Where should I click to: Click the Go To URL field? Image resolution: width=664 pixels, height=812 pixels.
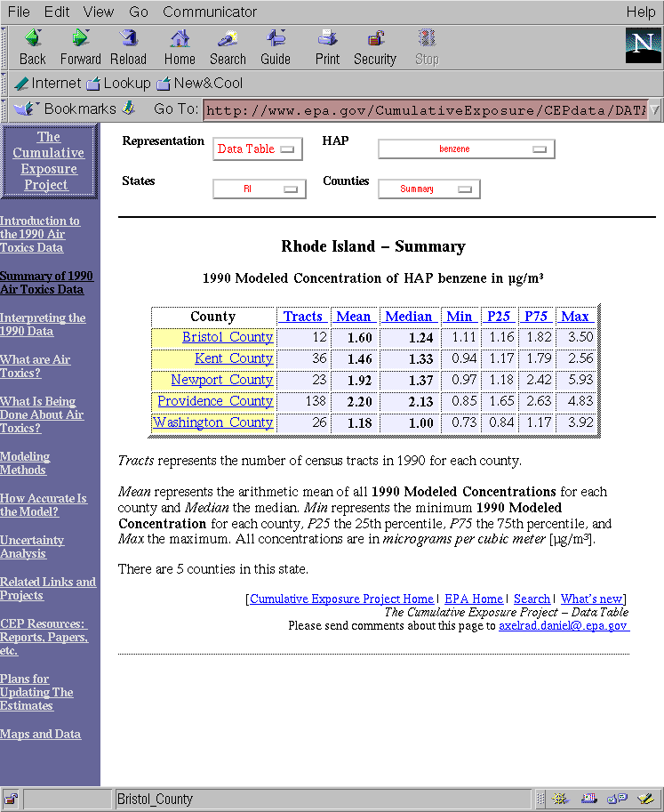(x=425, y=110)
